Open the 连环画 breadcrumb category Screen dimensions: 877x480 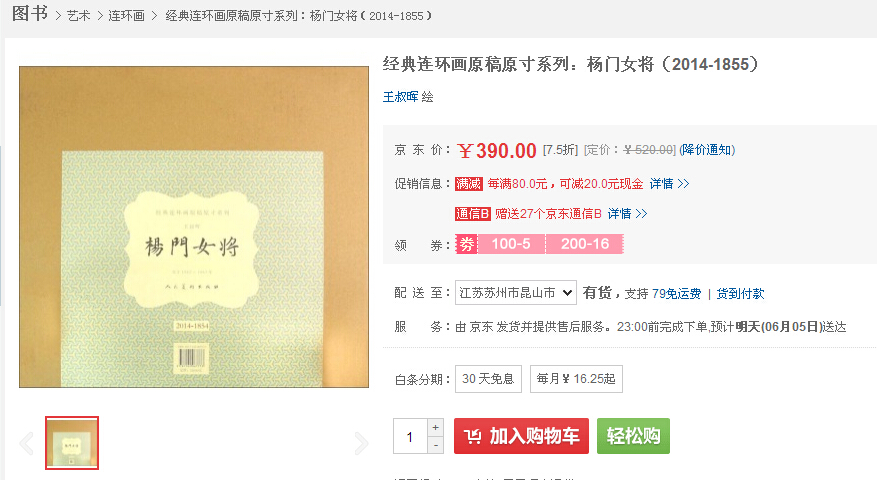(x=126, y=16)
